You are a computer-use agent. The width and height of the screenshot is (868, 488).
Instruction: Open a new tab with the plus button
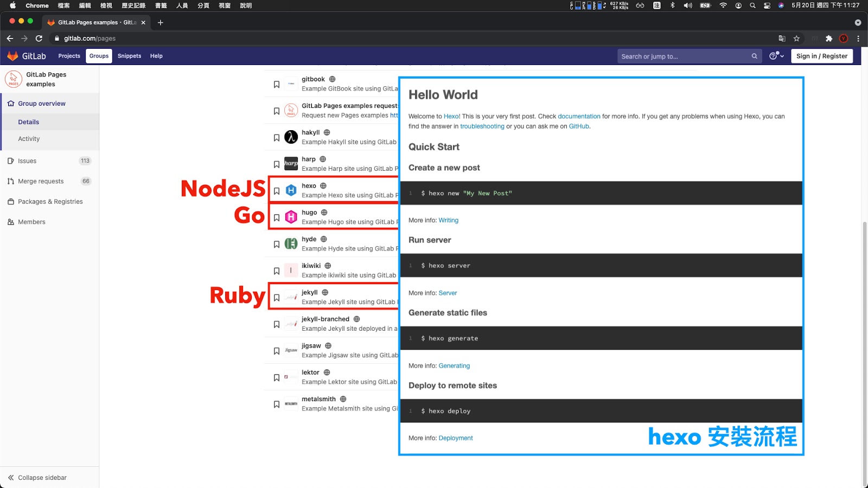coord(160,22)
